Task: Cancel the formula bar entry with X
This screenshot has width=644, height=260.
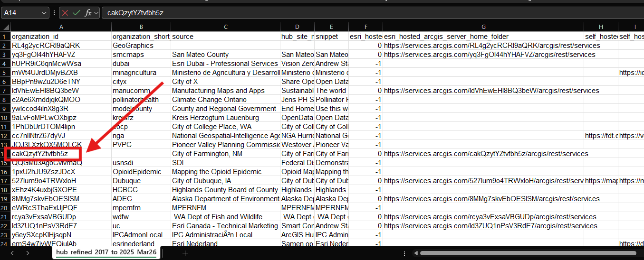Action: (65, 13)
